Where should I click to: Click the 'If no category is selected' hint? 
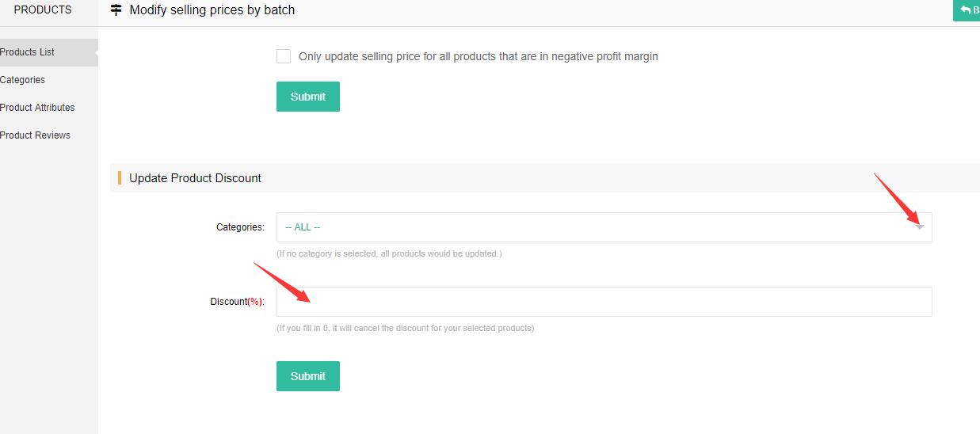coord(389,253)
